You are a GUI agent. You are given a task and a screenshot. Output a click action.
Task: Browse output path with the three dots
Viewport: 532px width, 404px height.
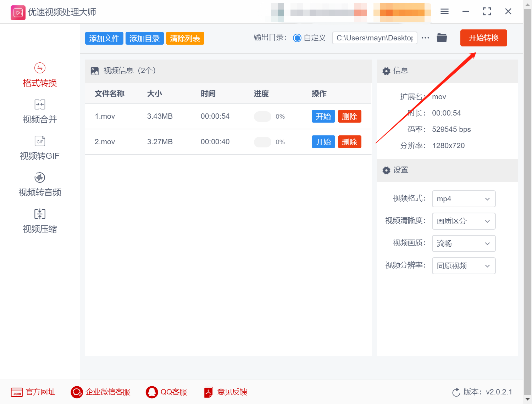(425, 38)
